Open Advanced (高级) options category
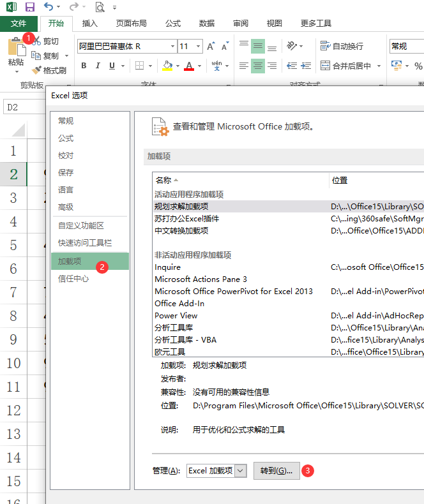 pyautogui.click(x=90, y=207)
